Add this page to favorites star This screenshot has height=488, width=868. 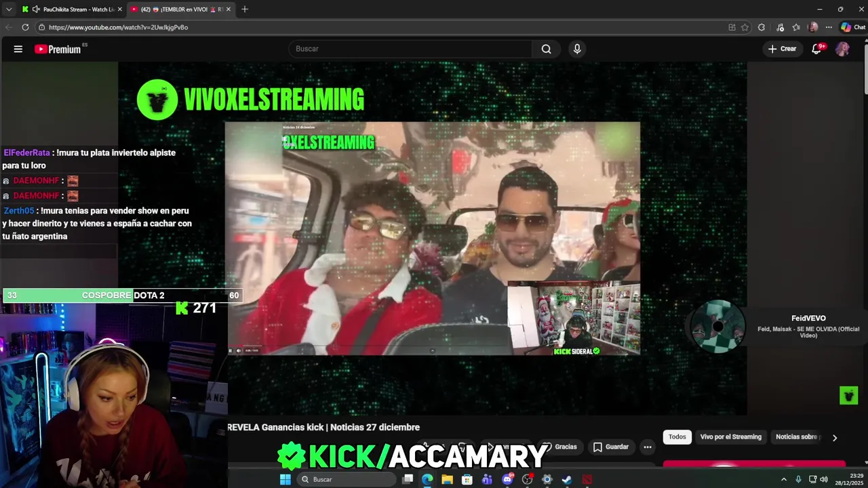point(745,27)
